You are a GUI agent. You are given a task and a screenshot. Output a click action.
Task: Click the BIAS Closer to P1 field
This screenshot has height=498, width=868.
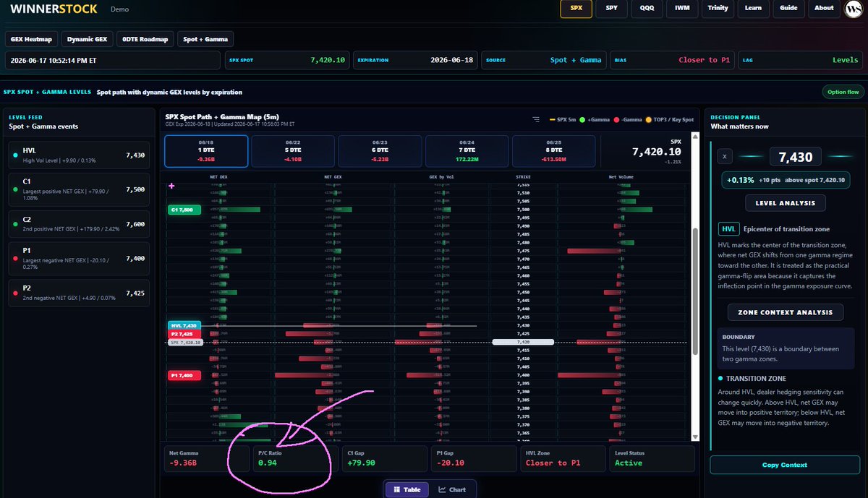[x=672, y=60]
